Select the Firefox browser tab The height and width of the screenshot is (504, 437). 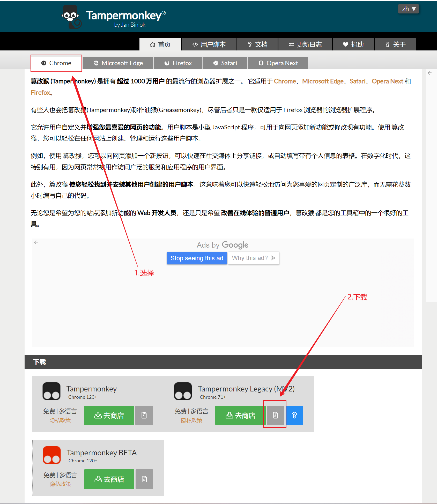tap(178, 63)
